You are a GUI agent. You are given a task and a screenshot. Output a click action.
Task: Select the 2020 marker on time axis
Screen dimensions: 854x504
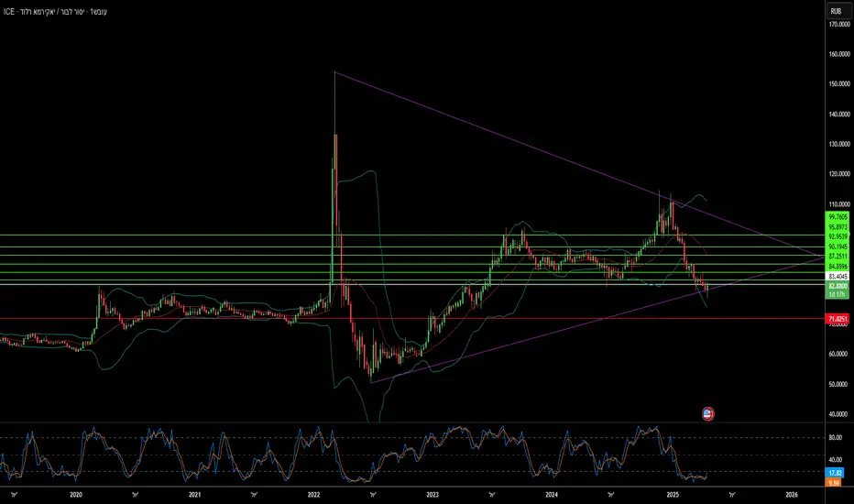[76, 495]
